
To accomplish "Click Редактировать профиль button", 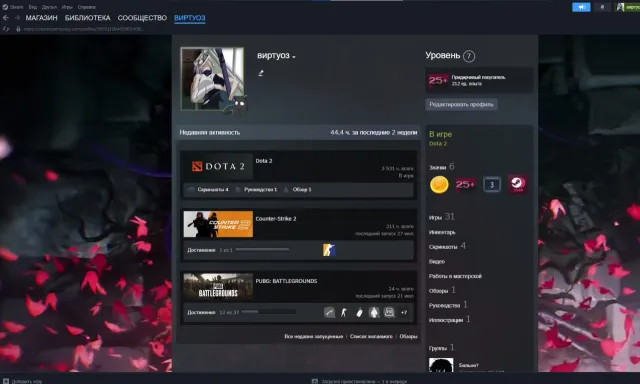I will [x=461, y=104].
